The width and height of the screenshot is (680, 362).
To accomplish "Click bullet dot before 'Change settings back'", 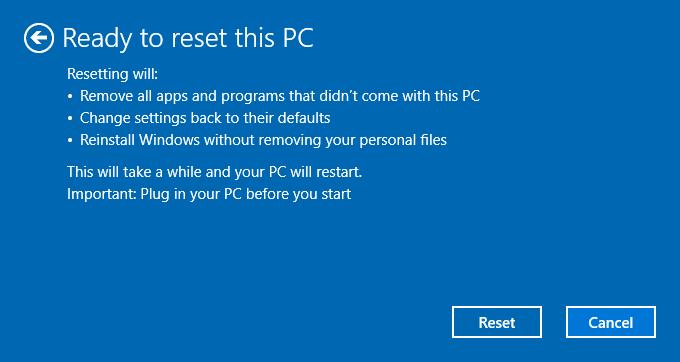I will 70,119.
